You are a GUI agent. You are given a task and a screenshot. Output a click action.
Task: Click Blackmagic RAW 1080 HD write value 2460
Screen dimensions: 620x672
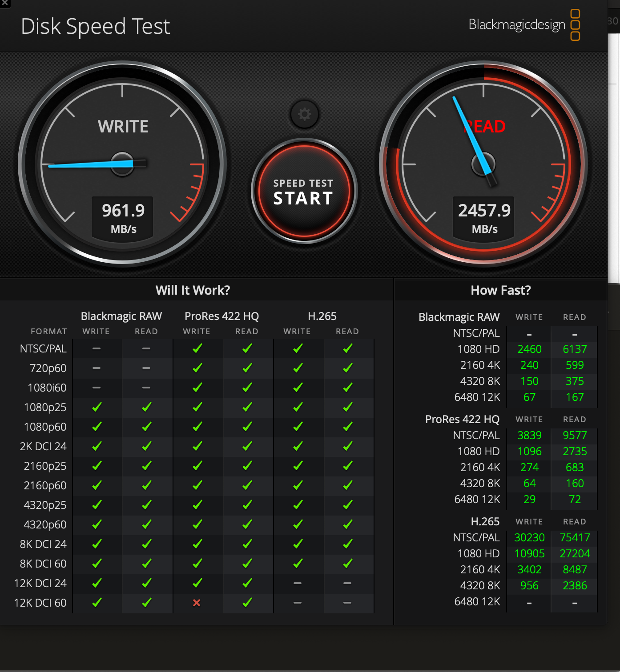tap(529, 349)
